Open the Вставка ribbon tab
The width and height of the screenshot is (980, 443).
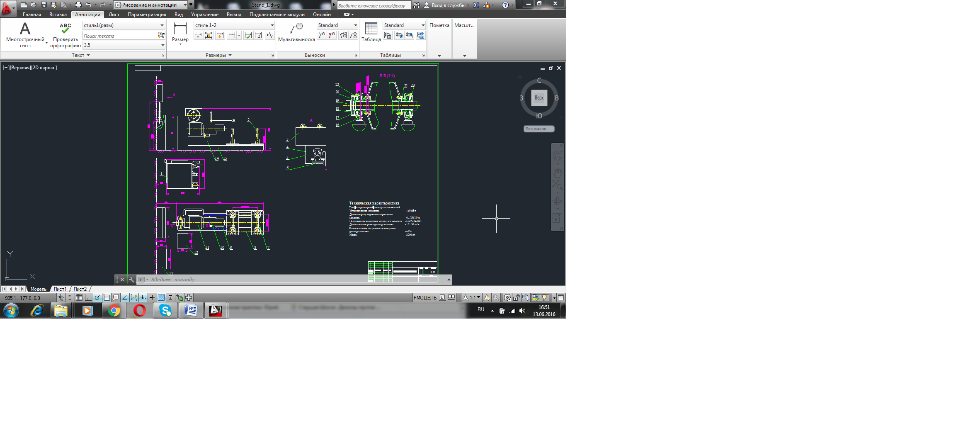click(x=58, y=15)
